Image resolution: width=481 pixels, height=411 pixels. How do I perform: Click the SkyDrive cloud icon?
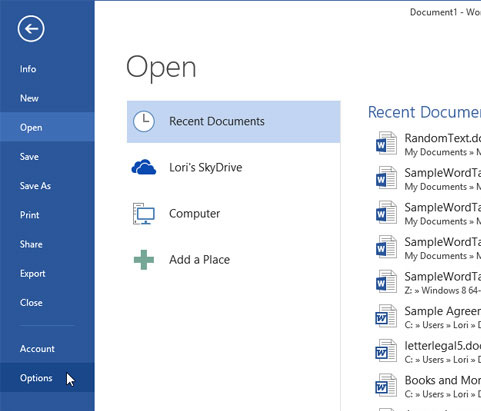point(144,167)
